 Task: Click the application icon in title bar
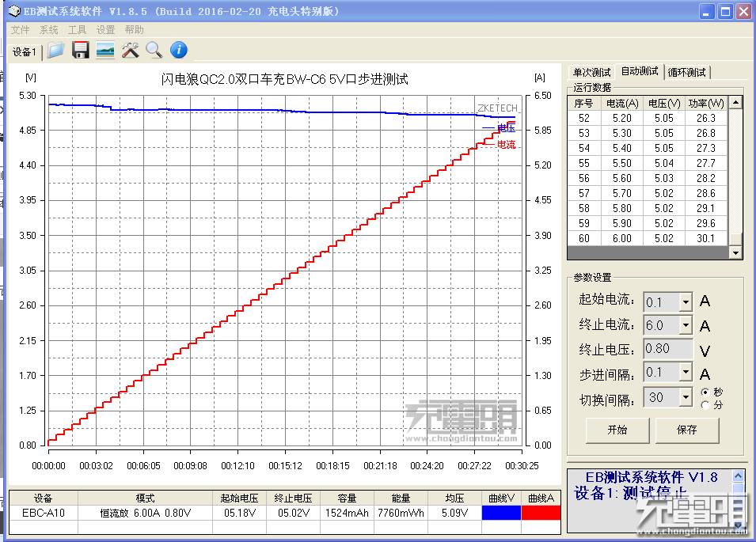(14, 10)
